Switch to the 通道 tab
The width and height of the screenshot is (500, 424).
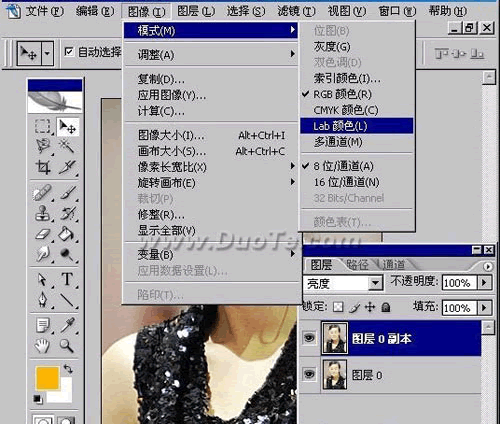pos(393,265)
